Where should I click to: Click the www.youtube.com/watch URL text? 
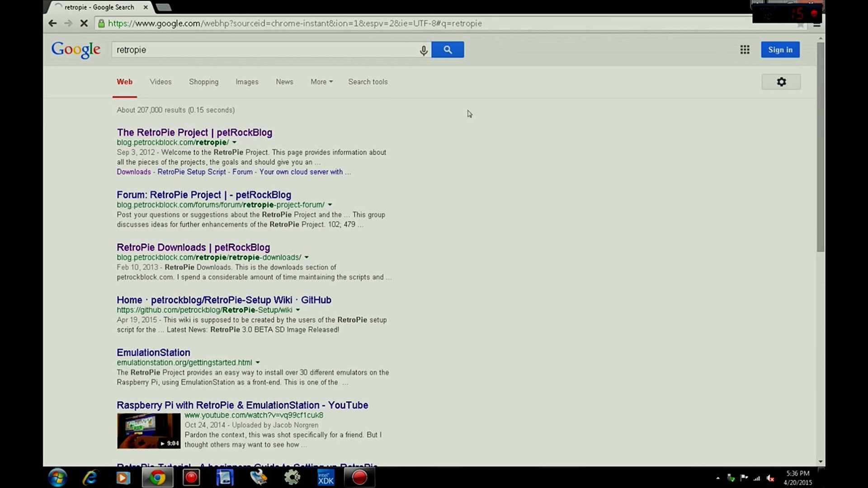tap(254, 415)
